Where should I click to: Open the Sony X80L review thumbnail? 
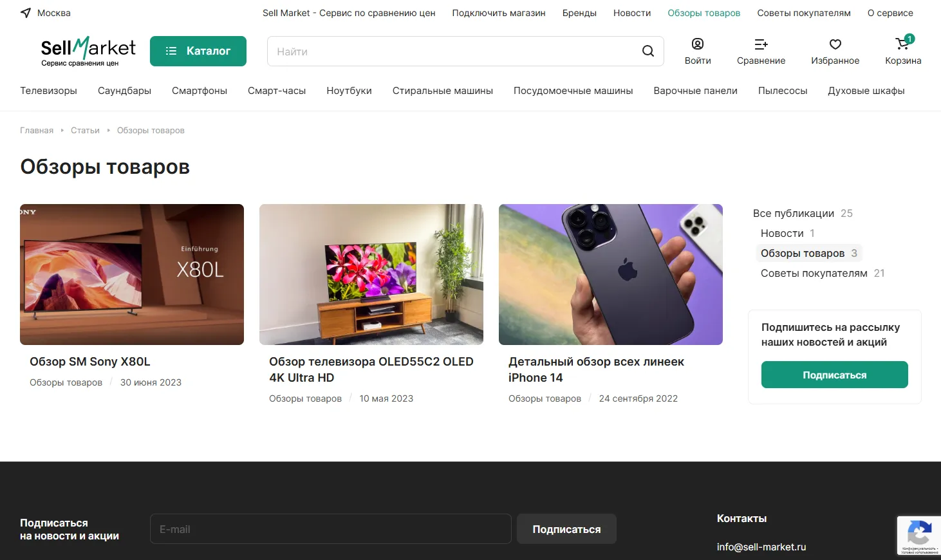(x=132, y=274)
